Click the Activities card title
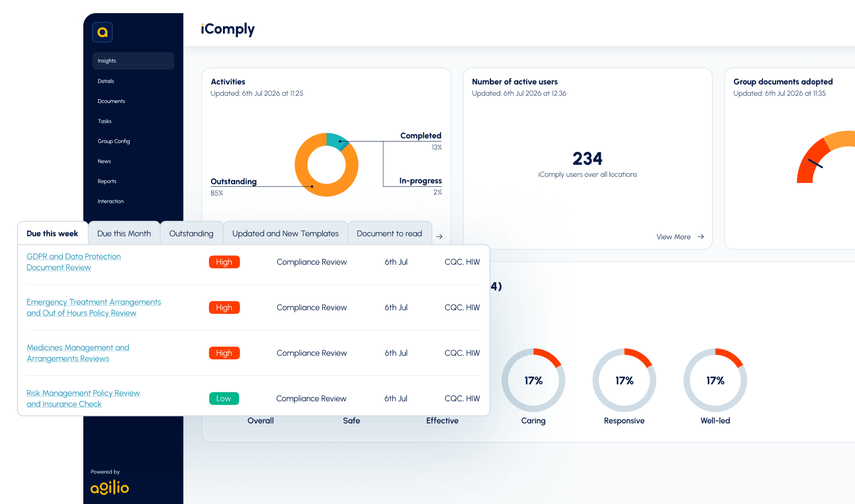The width and height of the screenshot is (855, 504). (x=228, y=82)
